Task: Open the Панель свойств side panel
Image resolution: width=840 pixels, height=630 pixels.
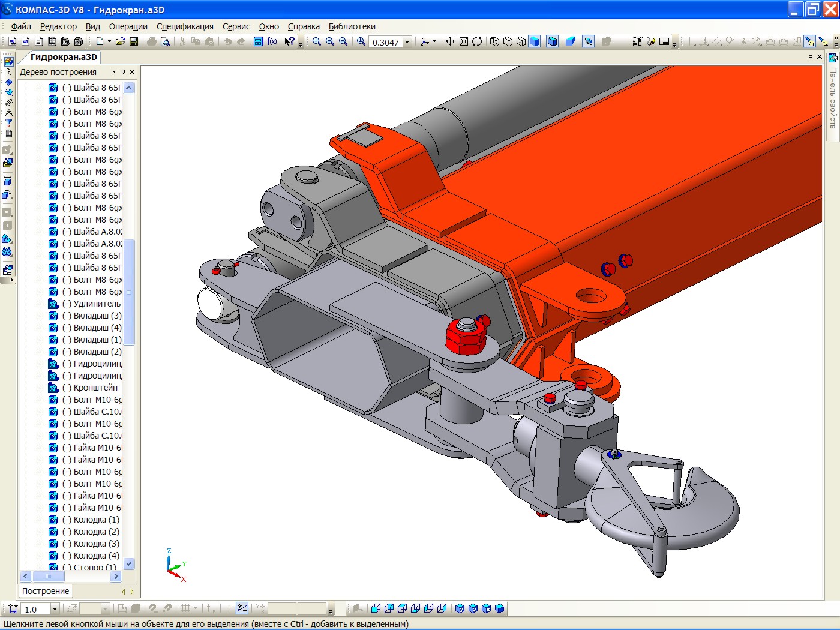Action: pos(833,99)
